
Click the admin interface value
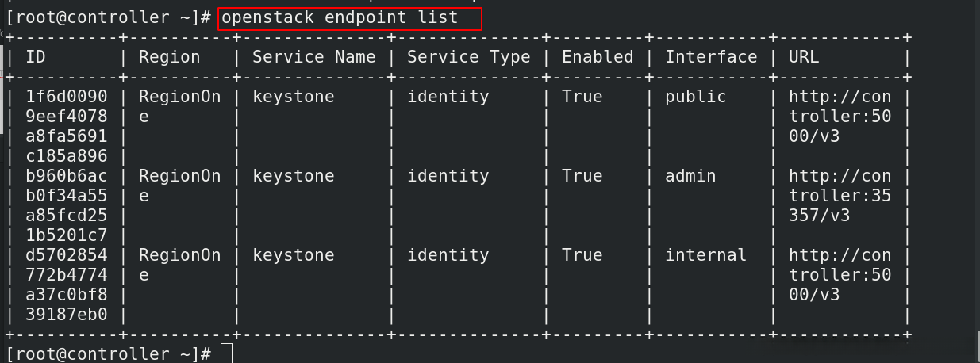690,176
